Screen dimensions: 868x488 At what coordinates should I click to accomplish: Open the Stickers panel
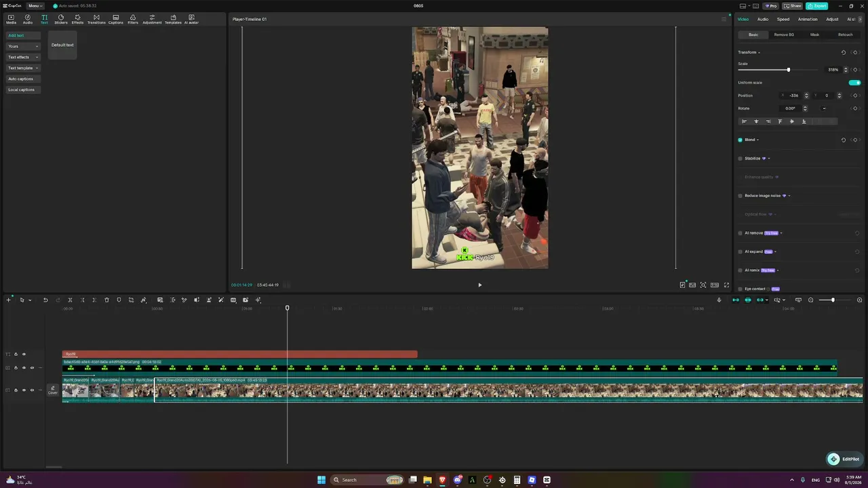point(61,19)
